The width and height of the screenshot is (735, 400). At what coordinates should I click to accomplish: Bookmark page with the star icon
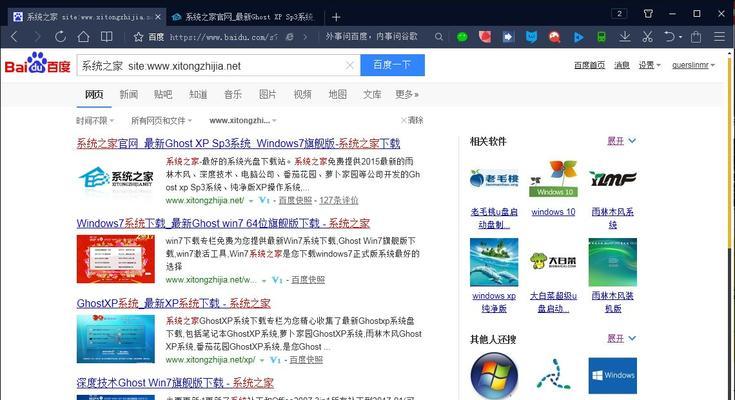[x=138, y=37]
